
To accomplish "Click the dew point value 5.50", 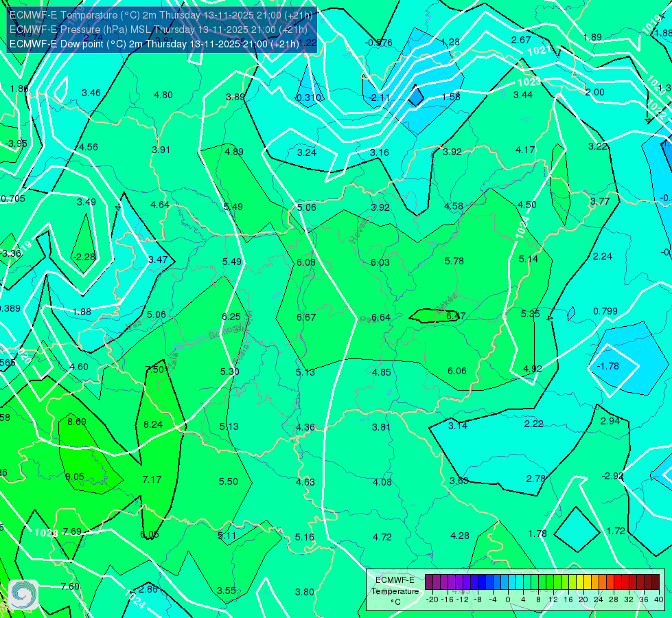I will pyautogui.click(x=229, y=481).
